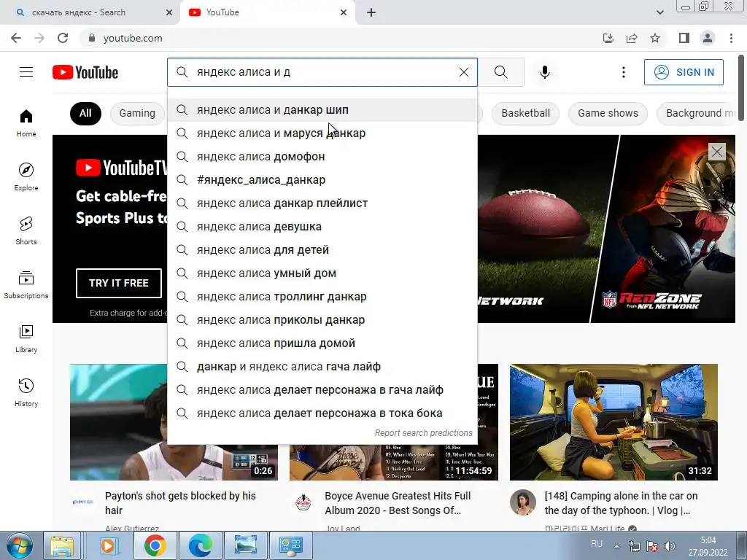Choose suggestion 'яндекс алиса троллинг данкар'

point(322,297)
